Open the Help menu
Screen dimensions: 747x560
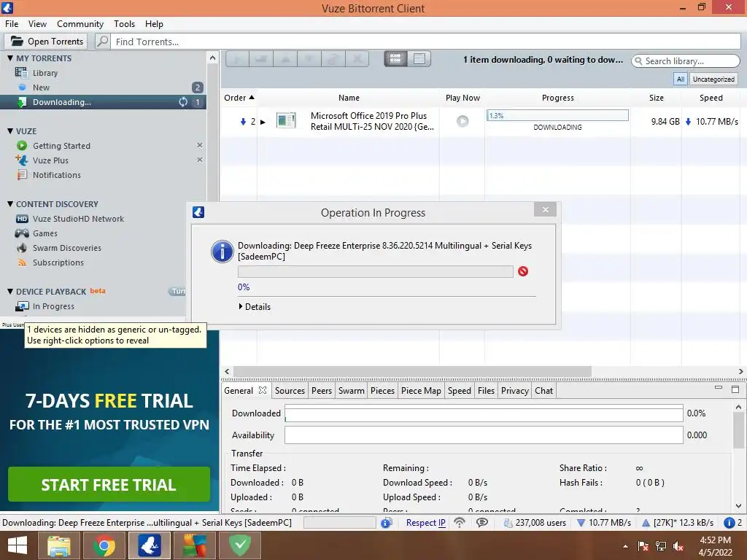coord(154,24)
